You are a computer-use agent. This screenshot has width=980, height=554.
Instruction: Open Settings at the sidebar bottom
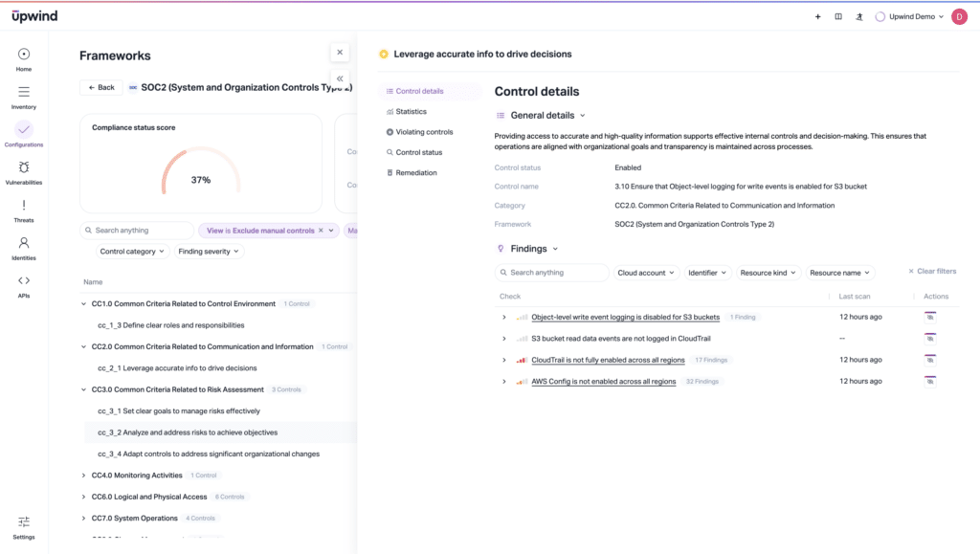click(x=24, y=526)
